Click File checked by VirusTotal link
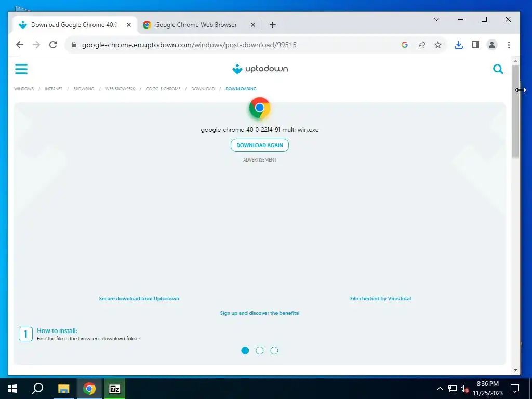Viewport: 532px width, 399px height. tap(380, 299)
